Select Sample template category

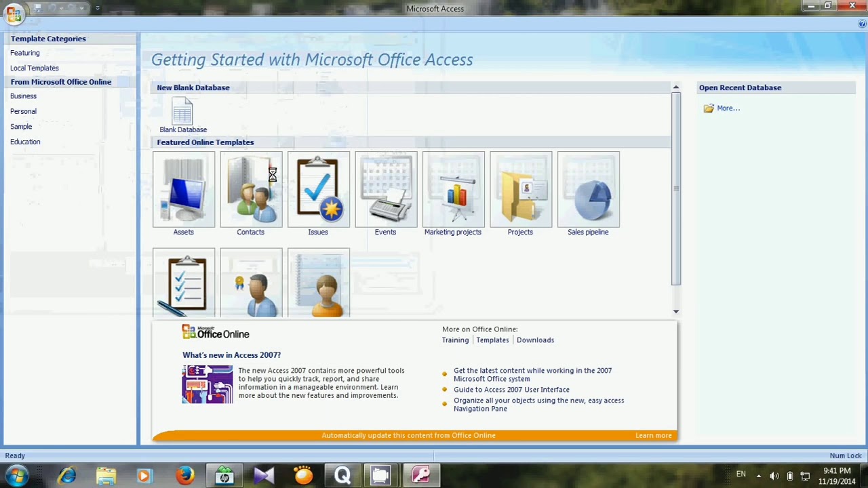tap(21, 127)
